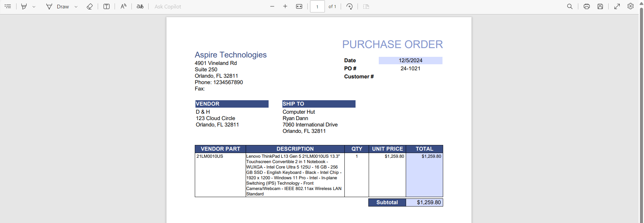Zoom out with the minus button
644x223 pixels.
tap(272, 6)
